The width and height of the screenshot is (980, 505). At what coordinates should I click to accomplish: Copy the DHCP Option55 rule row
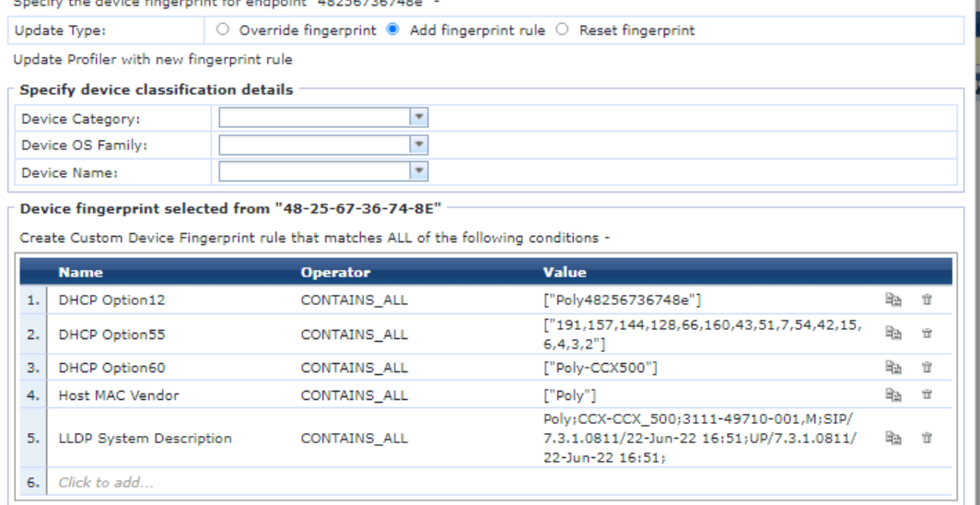click(892, 335)
